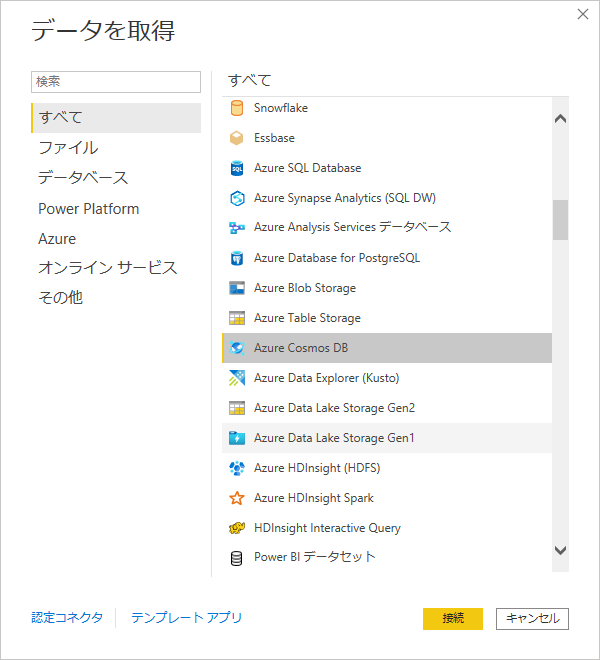This screenshot has height=660, width=600.
Task: Select HDInsight Interactive Query label
Action: (327, 528)
